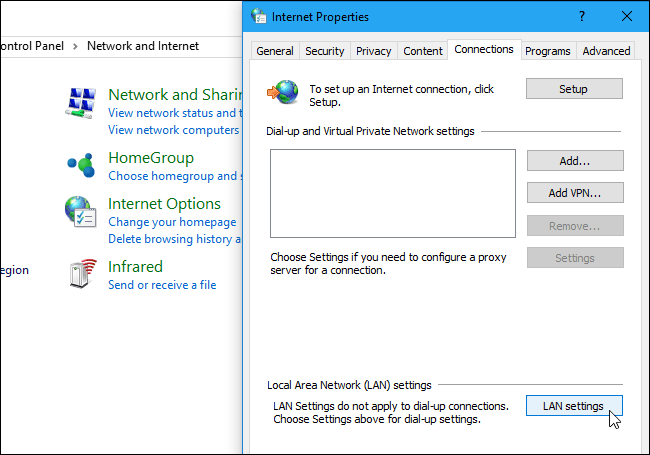The height and width of the screenshot is (455, 650).
Task: Click the Internet Options globe icon
Action: point(80,212)
